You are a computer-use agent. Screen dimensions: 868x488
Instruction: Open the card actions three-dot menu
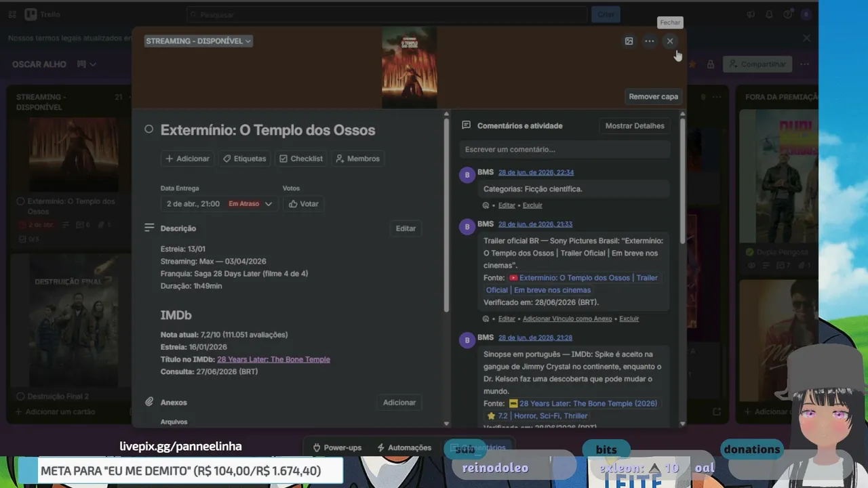(650, 41)
